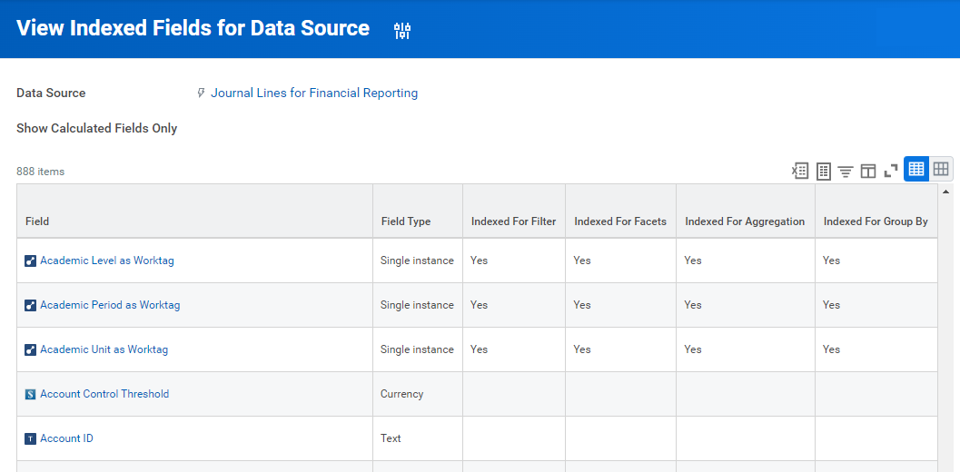Click the scrollbar up arrow
This screenshot has width=960, height=472.
click(946, 192)
